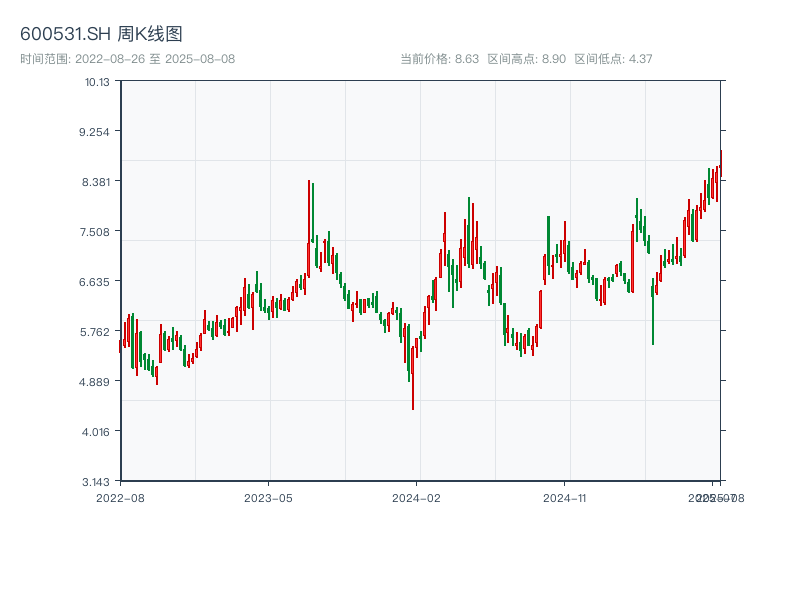The width and height of the screenshot is (800, 600).
Task: Click the latest candlestick at chart's right edge
Action: coord(720,165)
